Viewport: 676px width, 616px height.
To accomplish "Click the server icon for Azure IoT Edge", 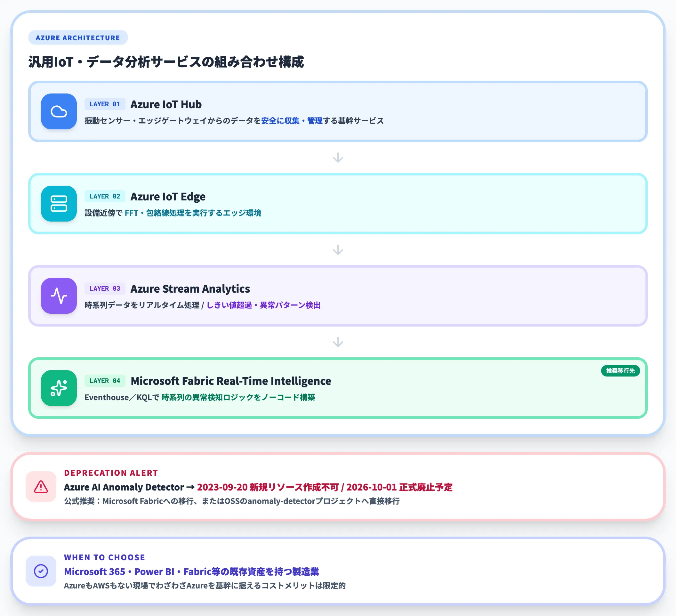I will (59, 204).
